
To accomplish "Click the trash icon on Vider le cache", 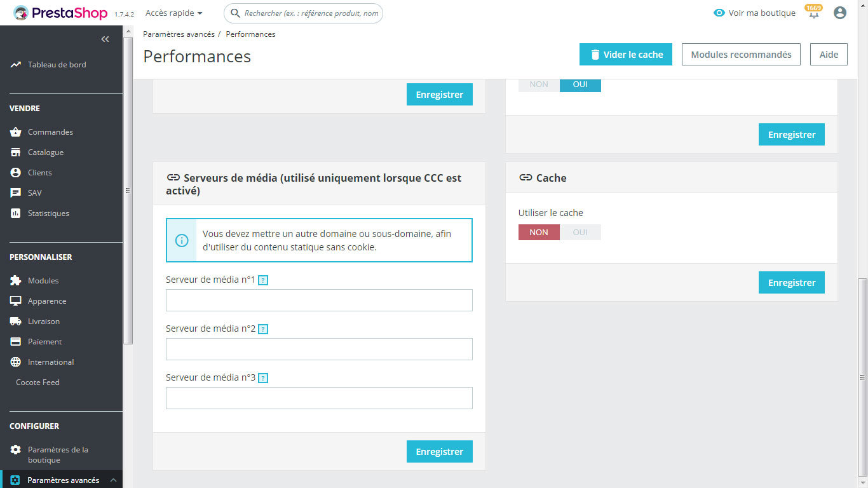I will [x=595, y=55].
